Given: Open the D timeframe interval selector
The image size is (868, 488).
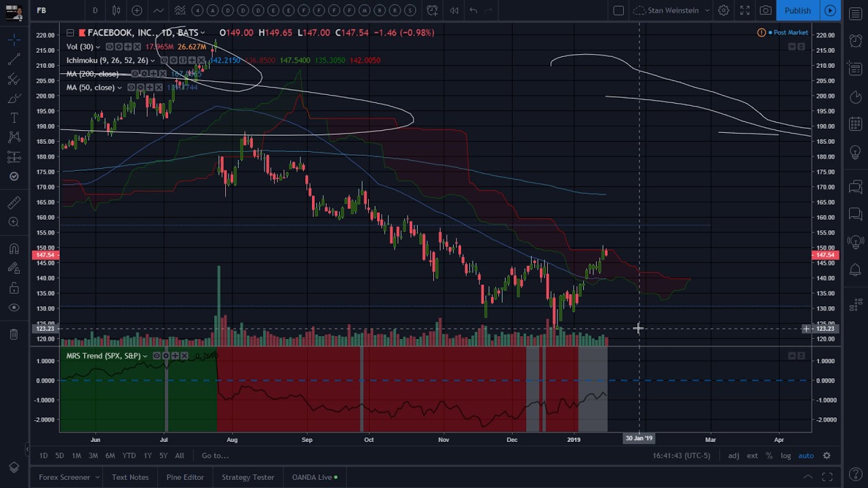Looking at the screenshot, I should pyautogui.click(x=95, y=10).
